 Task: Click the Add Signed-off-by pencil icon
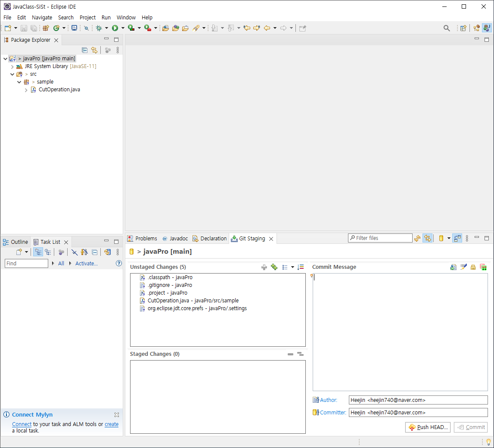pyautogui.click(x=463, y=267)
